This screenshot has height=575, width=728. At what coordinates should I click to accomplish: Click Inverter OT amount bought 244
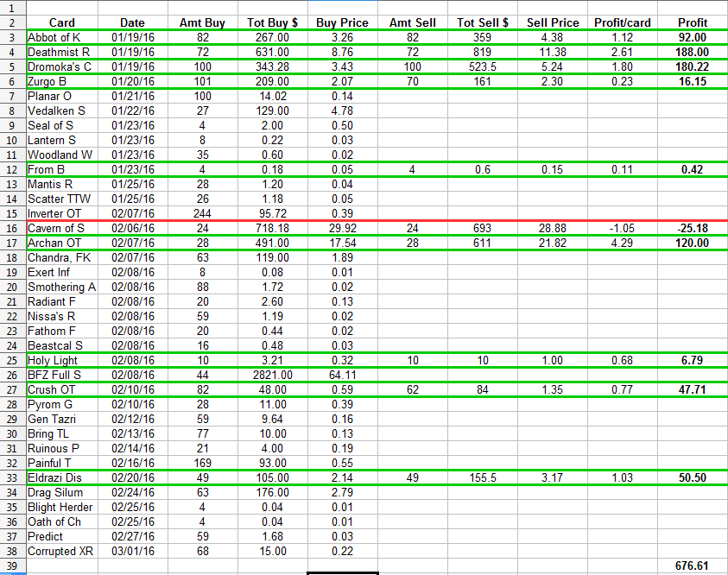[202, 213]
